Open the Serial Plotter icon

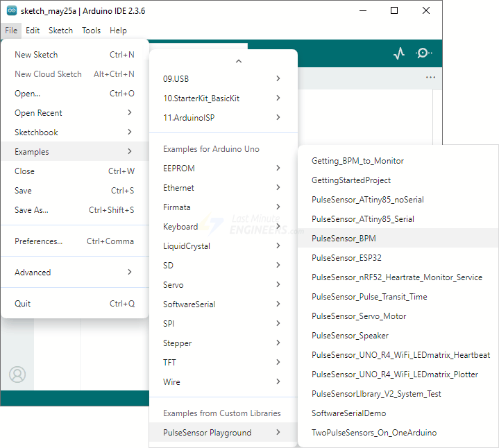pos(398,53)
